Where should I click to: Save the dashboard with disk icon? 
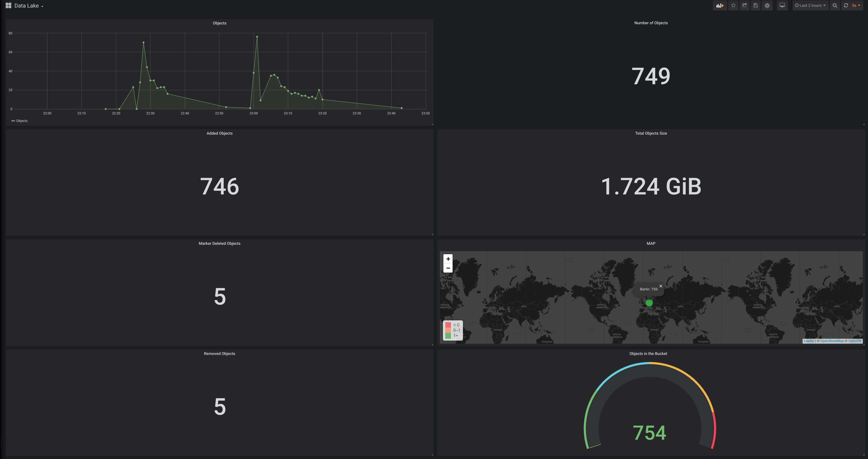coord(756,5)
